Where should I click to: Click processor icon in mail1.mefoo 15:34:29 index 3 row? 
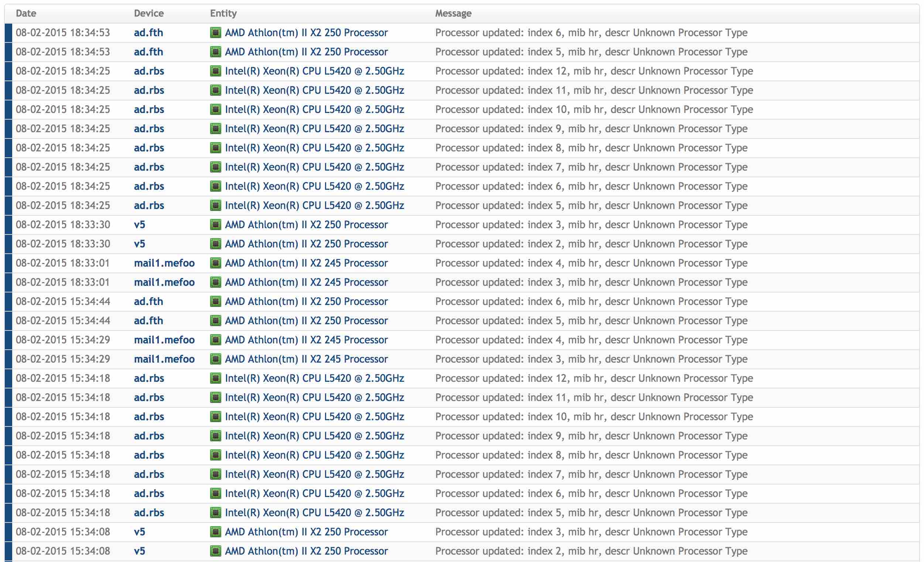(216, 359)
